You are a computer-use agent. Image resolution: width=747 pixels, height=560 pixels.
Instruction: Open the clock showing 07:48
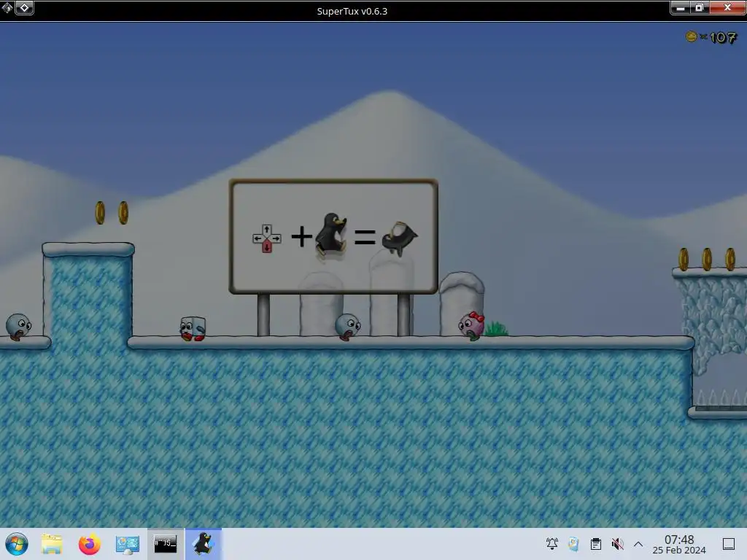[679, 544]
